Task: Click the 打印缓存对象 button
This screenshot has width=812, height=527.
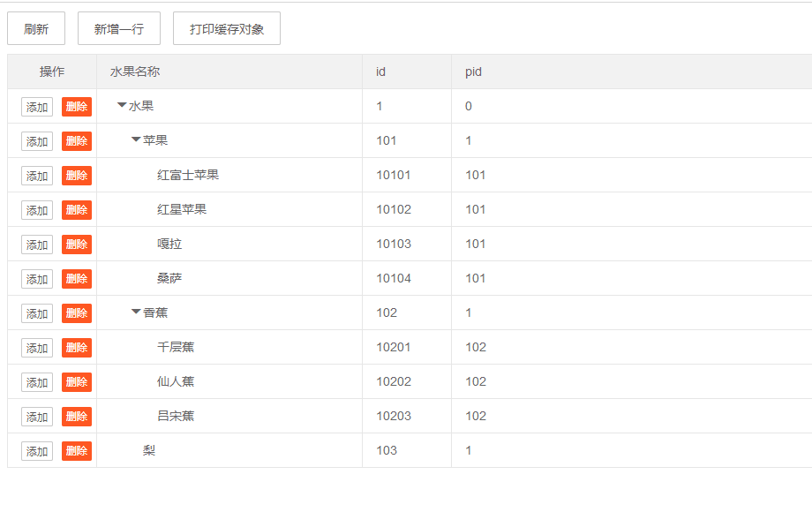Action: pyautogui.click(x=227, y=29)
